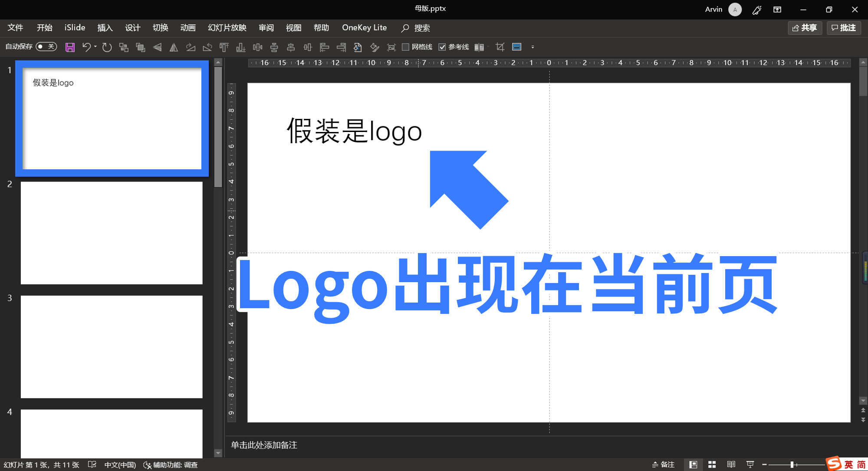
Task: Switch to Reading view
Action: (731, 464)
